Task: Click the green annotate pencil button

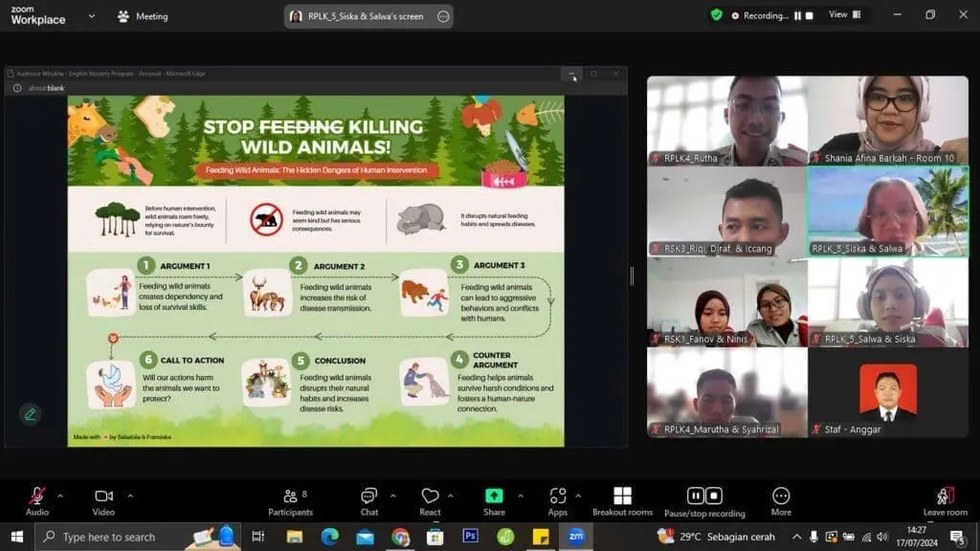Action: click(x=31, y=414)
